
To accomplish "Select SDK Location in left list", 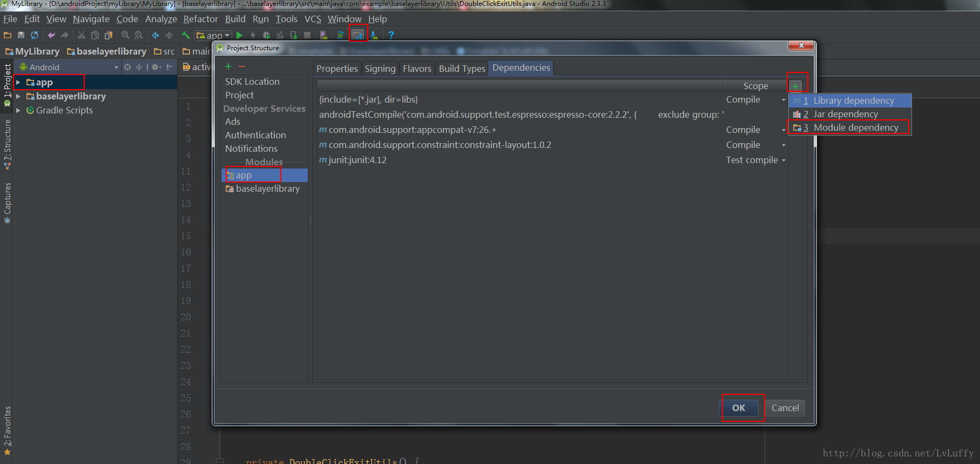I will tap(252, 82).
